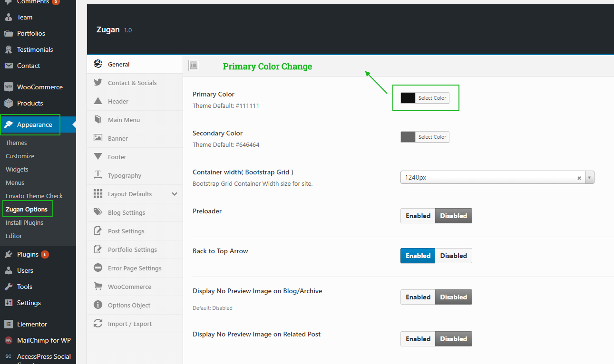
Task: Click the expand-all sections icon in the panel header
Action: pyautogui.click(x=194, y=66)
